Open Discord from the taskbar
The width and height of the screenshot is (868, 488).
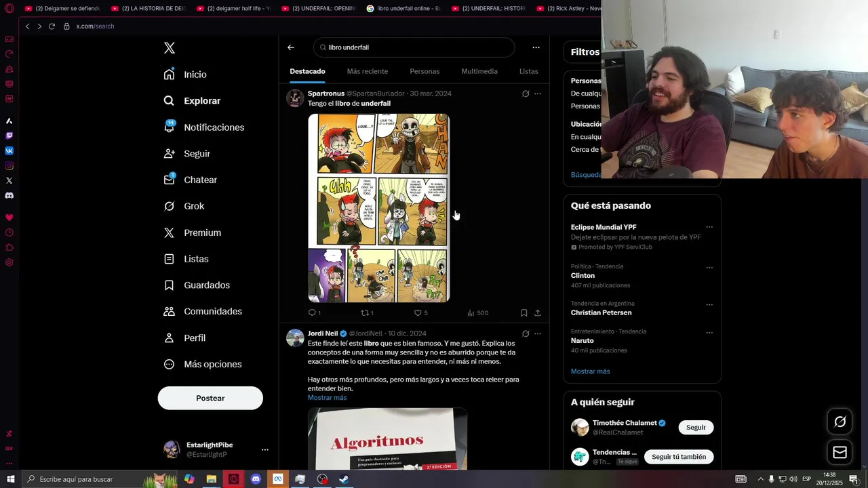[x=256, y=479]
